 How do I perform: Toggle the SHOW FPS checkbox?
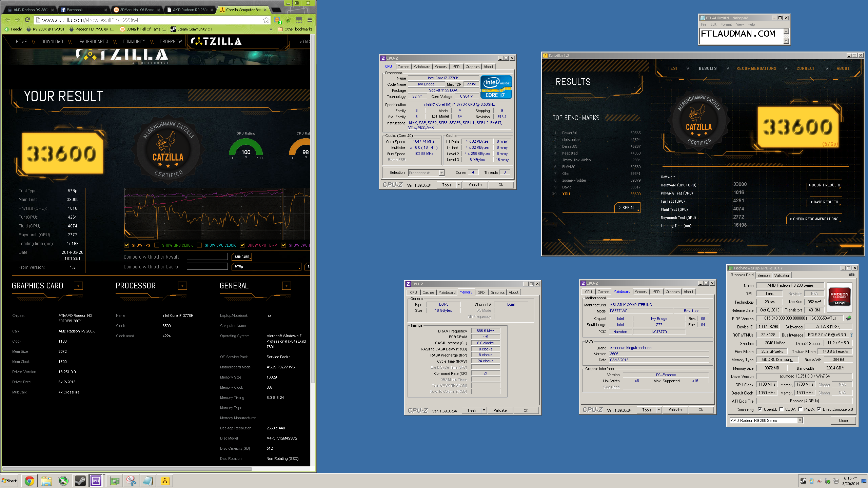tap(126, 245)
